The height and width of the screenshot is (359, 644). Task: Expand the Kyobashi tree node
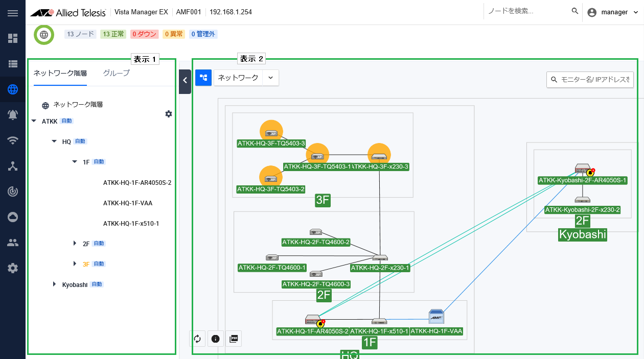tap(54, 284)
